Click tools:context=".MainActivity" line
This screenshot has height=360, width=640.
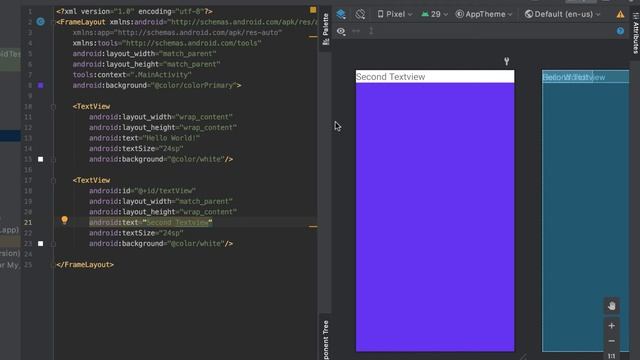point(132,75)
